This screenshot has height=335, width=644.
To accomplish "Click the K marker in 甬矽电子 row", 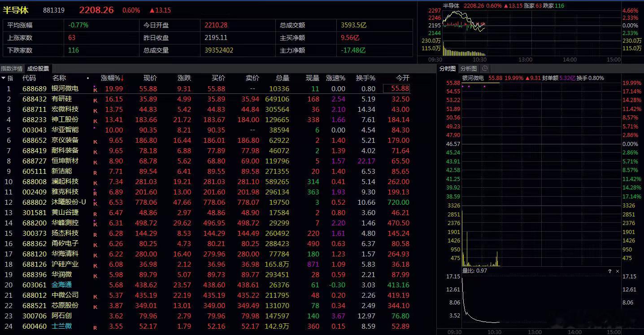I will pos(95,245).
